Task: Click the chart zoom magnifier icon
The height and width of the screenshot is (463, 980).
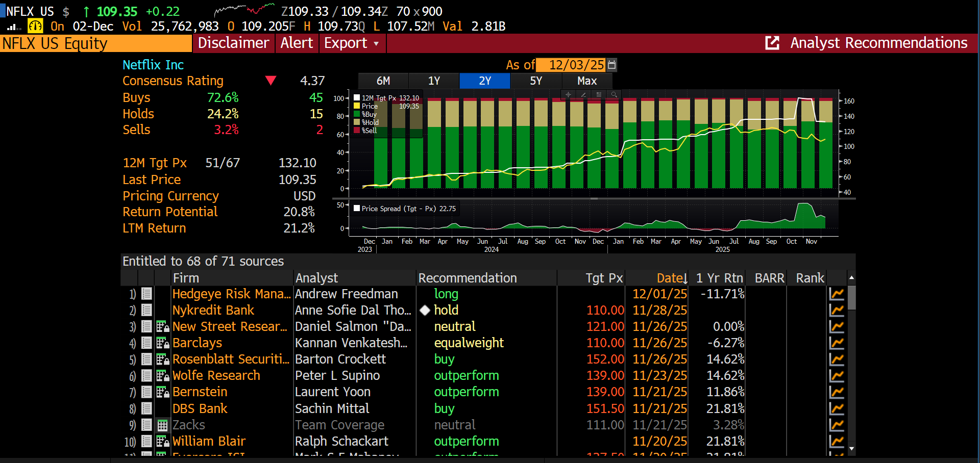Action: [x=614, y=94]
